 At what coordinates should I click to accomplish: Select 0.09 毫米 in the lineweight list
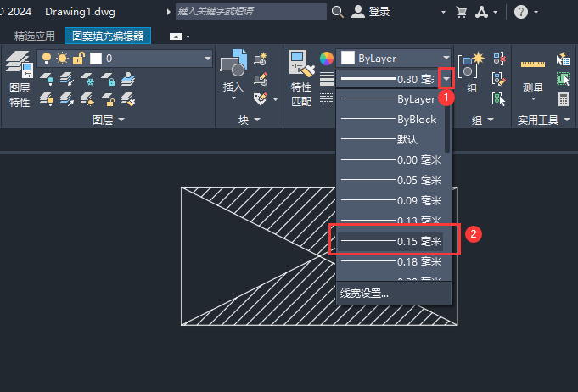coord(391,200)
